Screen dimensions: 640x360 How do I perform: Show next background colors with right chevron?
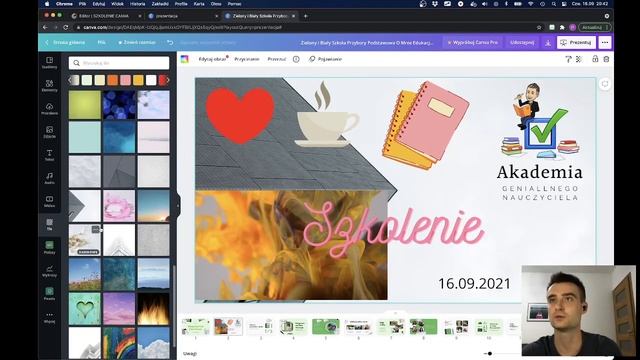(168, 80)
